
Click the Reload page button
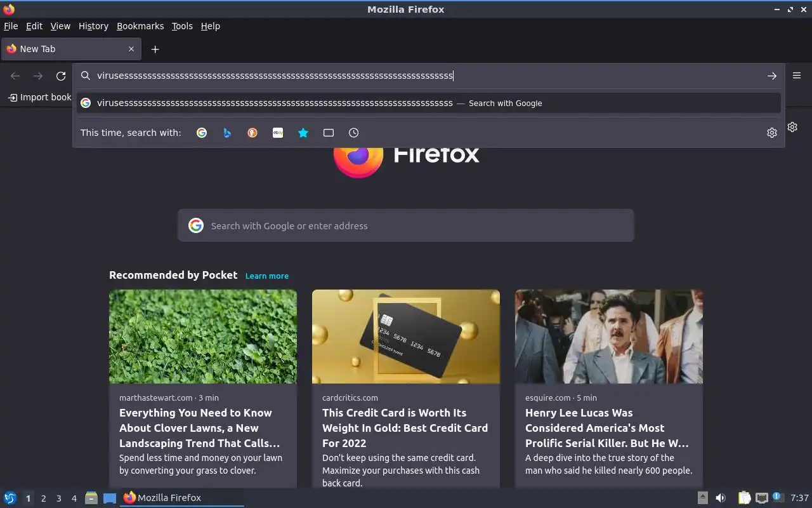point(61,76)
